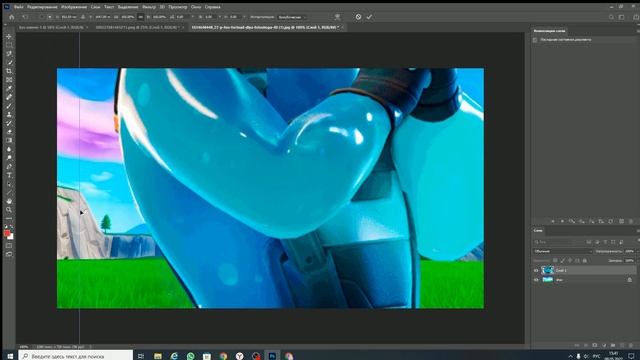This screenshot has height=360, width=640.
Task: Open the Photoshop search icon in the top right
Action: click(x=611, y=17)
